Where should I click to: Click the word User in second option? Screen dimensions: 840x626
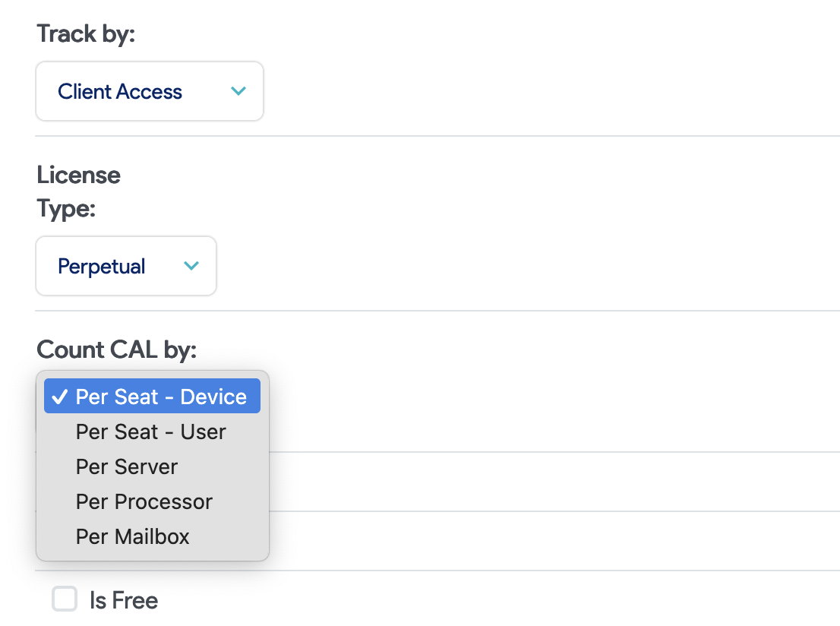click(x=203, y=432)
